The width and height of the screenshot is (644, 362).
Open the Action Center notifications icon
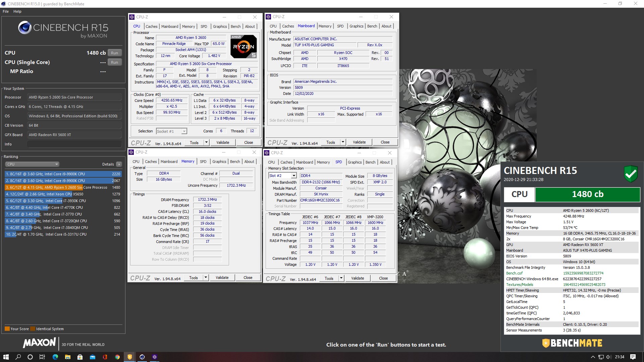(633, 357)
